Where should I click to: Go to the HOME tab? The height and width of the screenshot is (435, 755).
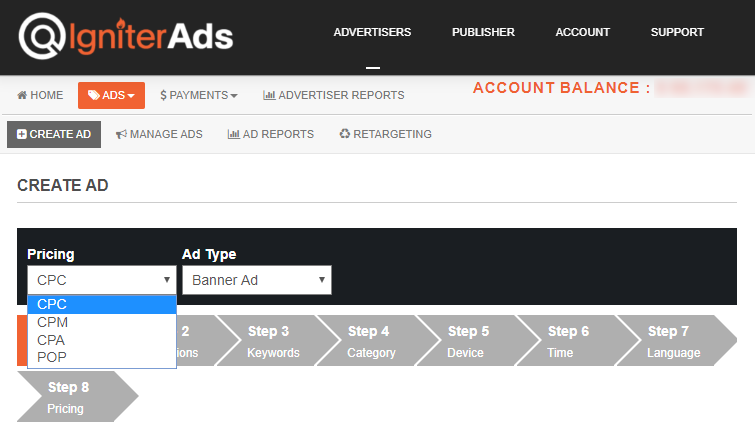[40, 95]
